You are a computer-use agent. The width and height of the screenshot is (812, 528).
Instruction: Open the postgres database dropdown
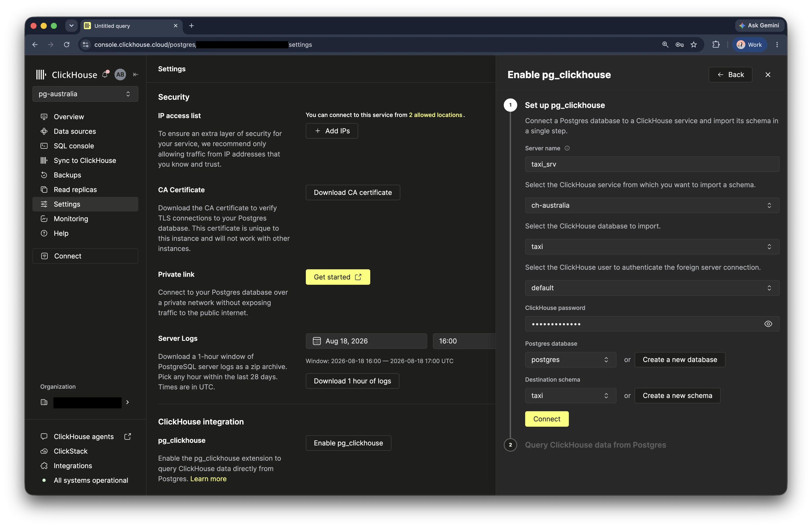tap(570, 360)
